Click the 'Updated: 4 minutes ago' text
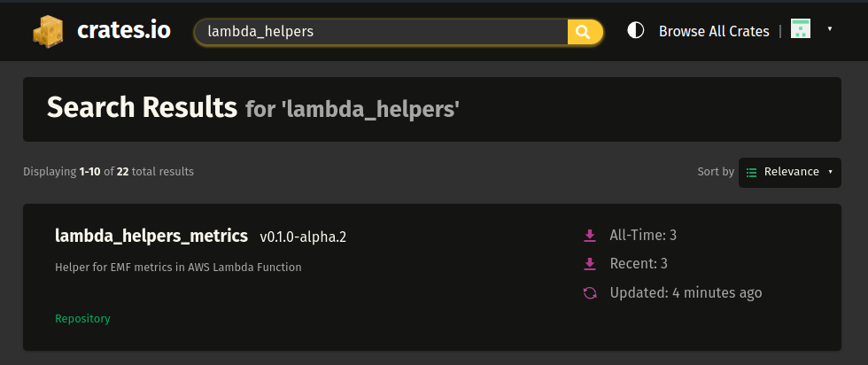 (686, 293)
